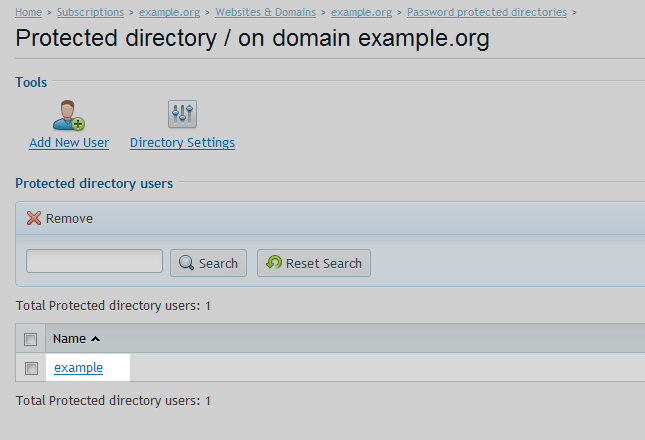Open the Directory Settings sliders icon
The width and height of the screenshot is (645, 440).
click(x=182, y=114)
